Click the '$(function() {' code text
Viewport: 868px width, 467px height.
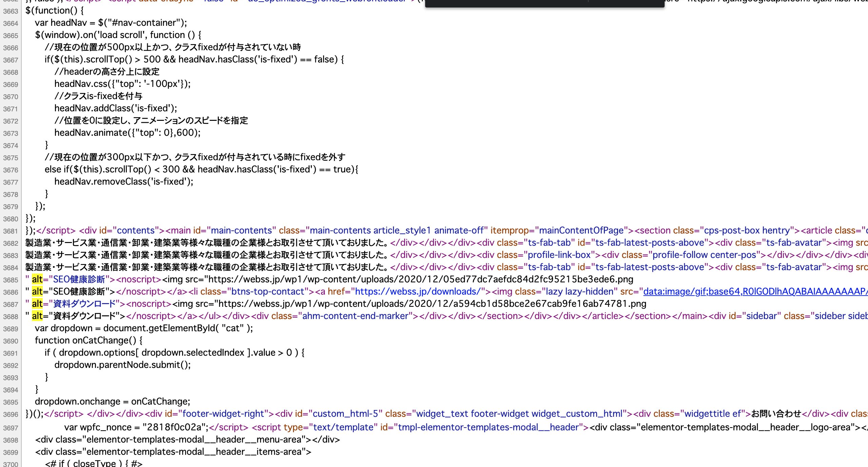54,11
